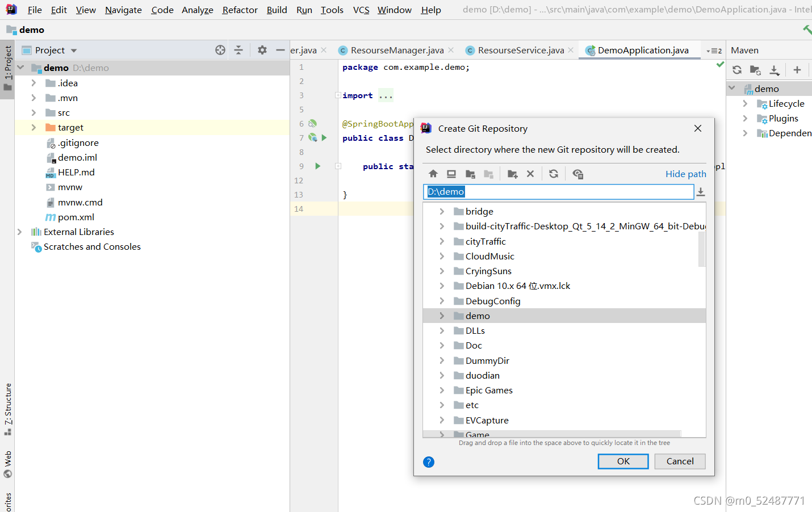Click the project directory icon in dialog
Viewport: 812px width, 512px height.
(470, 174)
